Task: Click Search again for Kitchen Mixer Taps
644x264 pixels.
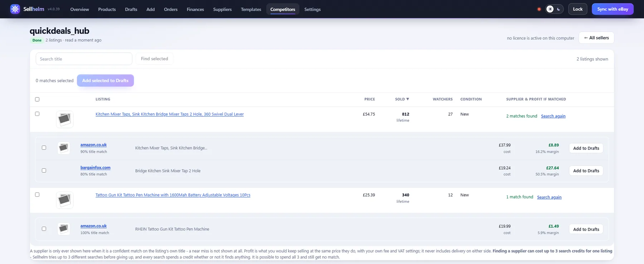Action: pyautogui.click(x=553, y=116)
